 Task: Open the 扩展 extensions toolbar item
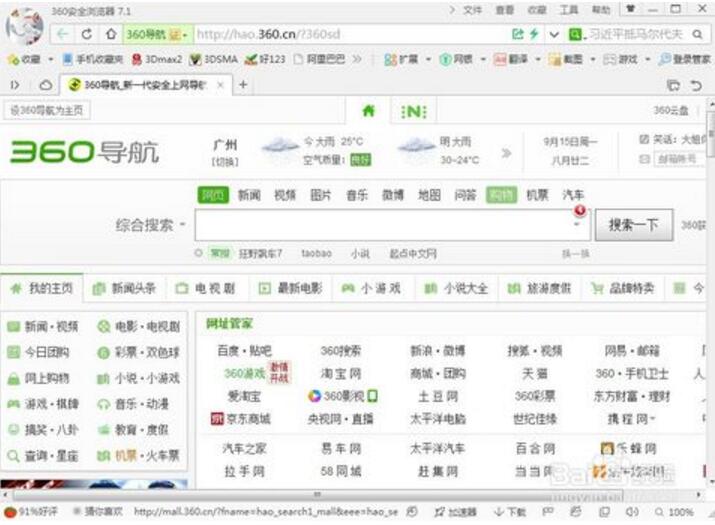[401, 59]
